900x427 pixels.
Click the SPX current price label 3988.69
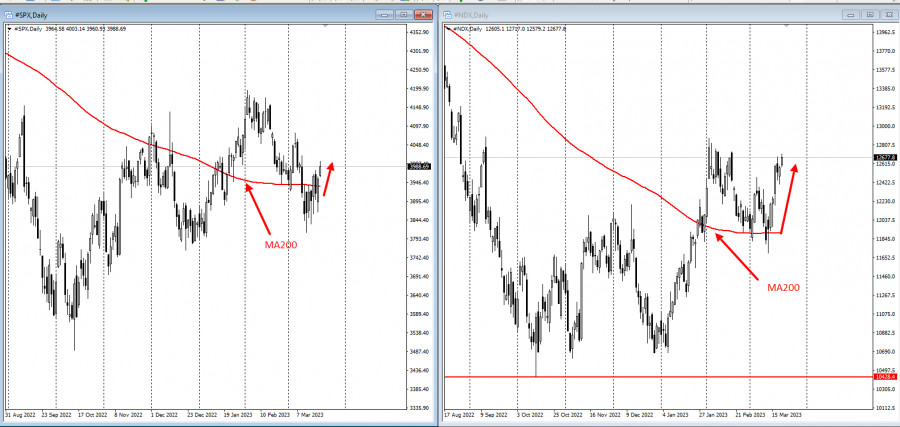(x=418, y=166)
